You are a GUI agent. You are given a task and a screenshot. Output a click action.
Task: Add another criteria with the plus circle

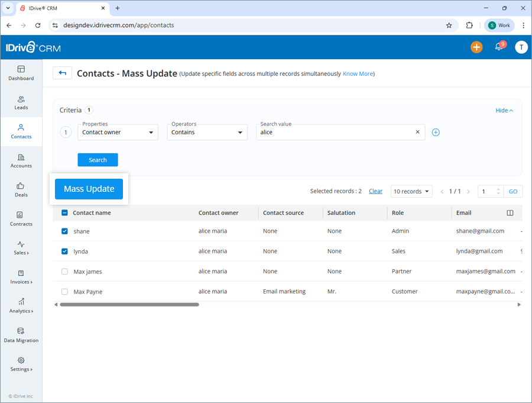[436, 132]
